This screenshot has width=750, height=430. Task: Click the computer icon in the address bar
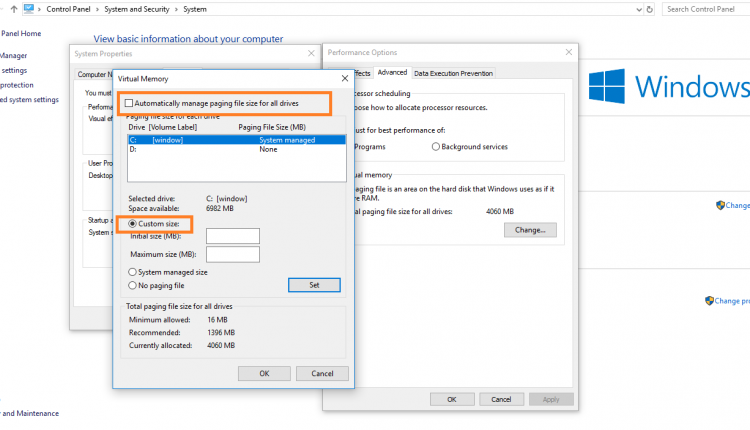pyautogui.click(x=29, y=9)
